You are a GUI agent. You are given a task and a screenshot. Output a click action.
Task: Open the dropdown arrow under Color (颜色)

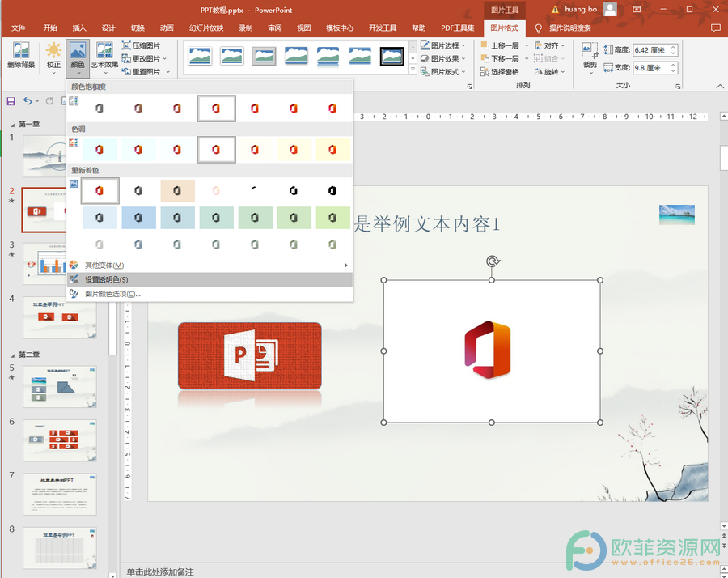coord(78,74)
